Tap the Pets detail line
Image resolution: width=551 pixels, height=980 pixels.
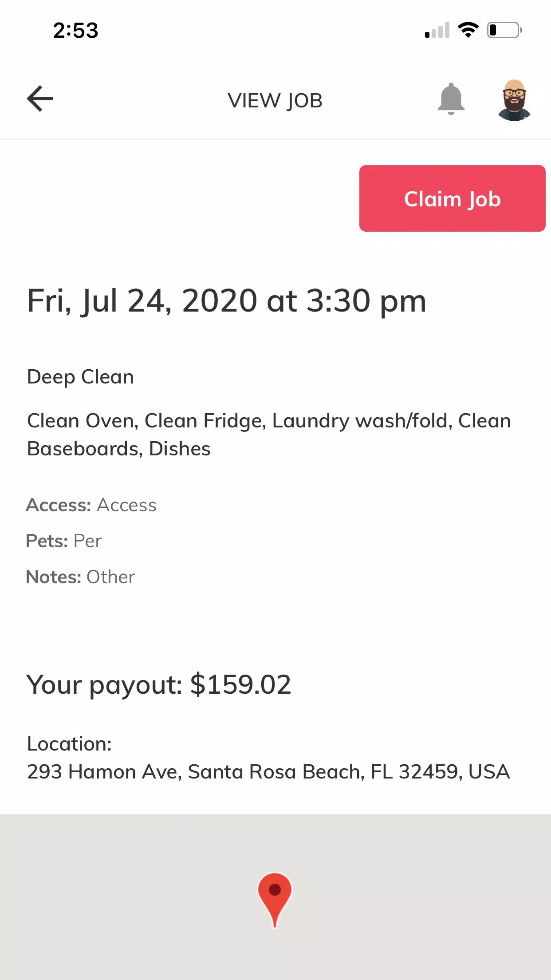(x=64, y=541)
